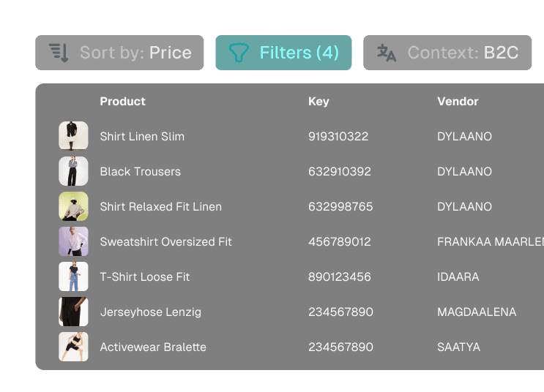Screen dimensions: 544x392
Task: Click the funnel filter icon
Action: pyautogui.click(x=239, y=53)
